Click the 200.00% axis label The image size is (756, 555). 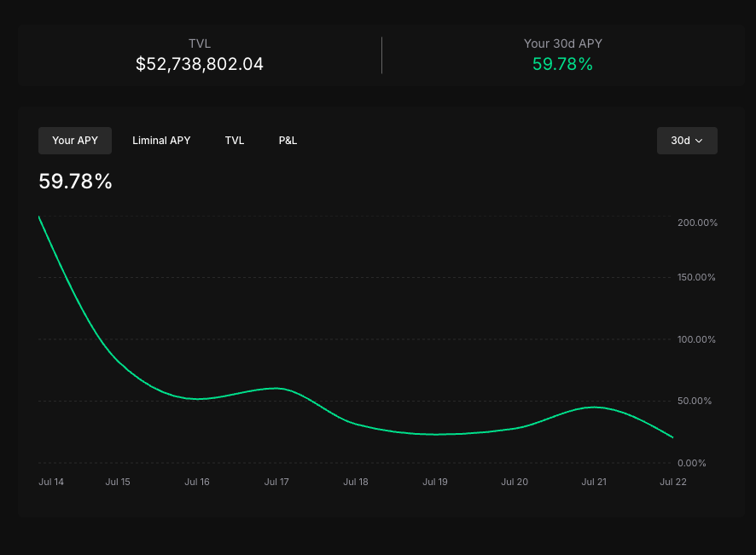(x=697, y=223)
